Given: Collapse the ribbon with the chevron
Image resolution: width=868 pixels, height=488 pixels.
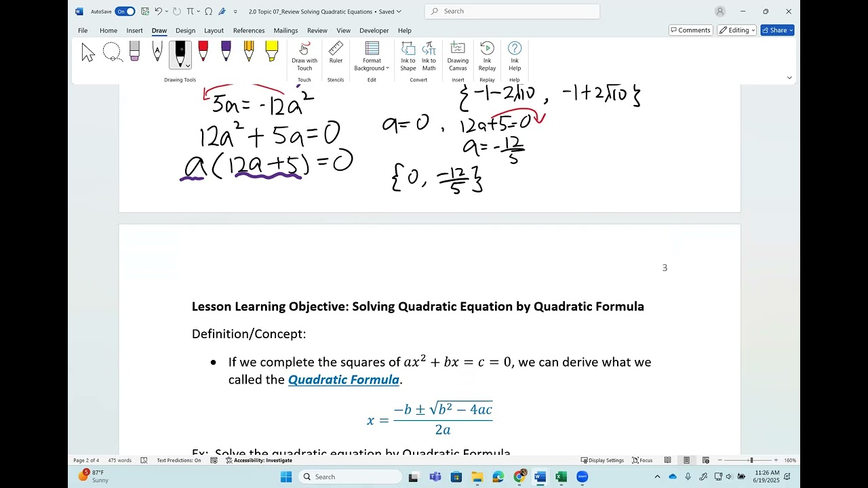Looking at the screenshot, I should point(789,78).
